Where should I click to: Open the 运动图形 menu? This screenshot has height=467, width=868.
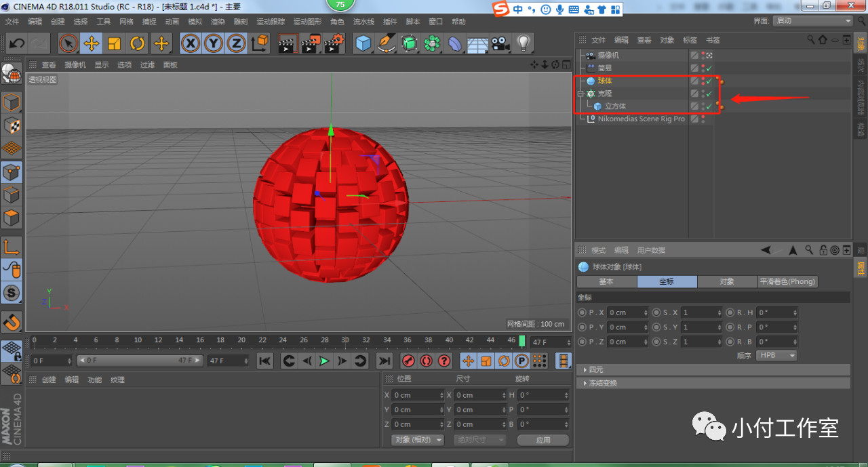(x=307, y=22)
